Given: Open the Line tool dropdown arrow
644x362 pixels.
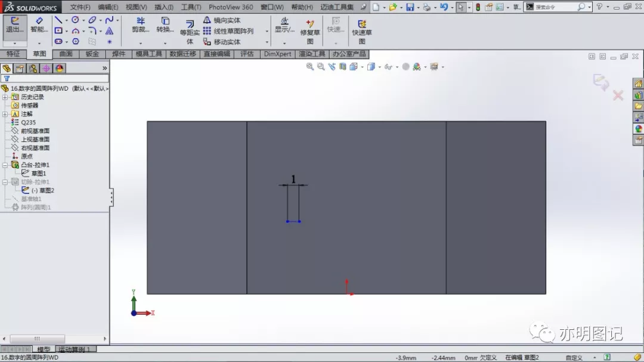Looking at the screenshot, I should [67, 20].
